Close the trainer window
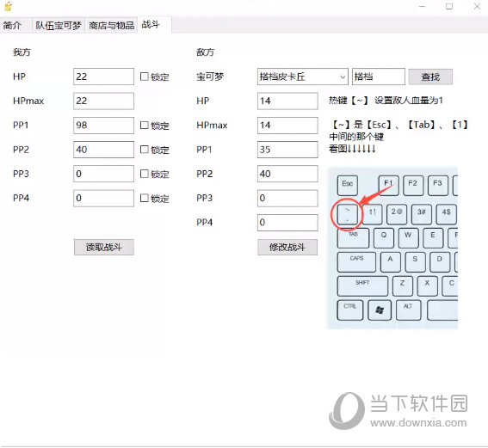This screenshot has height=448, width=488. point(477,6)
